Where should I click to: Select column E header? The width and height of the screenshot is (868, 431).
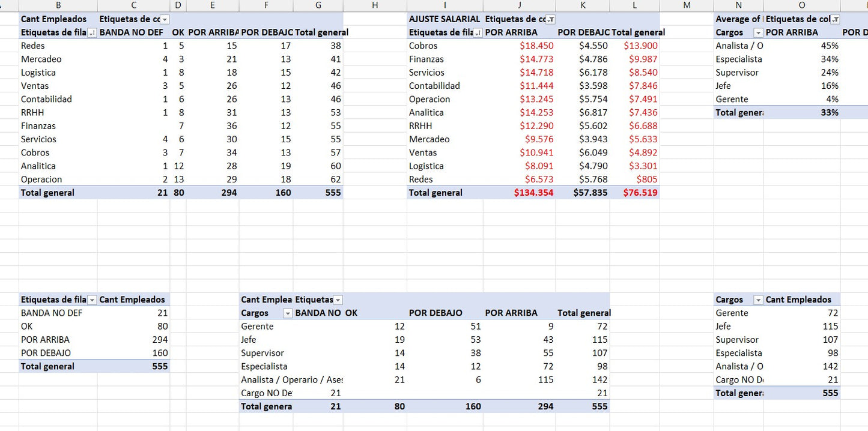(213, 5)
